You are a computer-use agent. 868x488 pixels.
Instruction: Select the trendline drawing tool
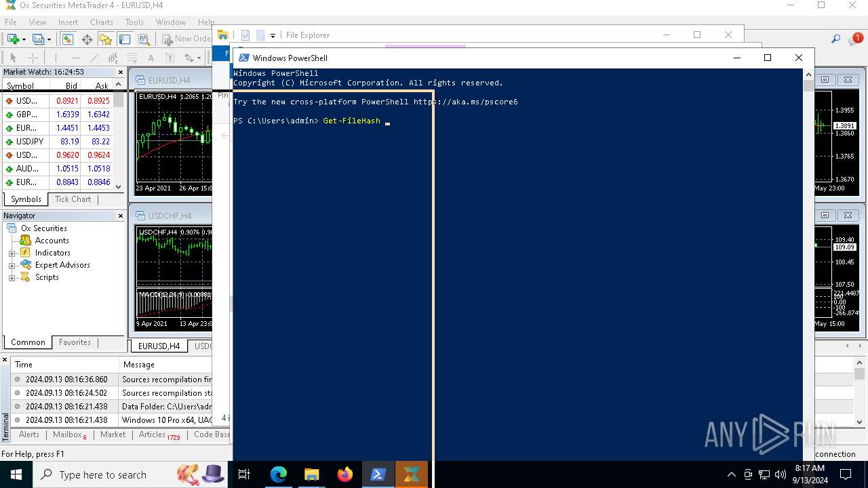94,58
